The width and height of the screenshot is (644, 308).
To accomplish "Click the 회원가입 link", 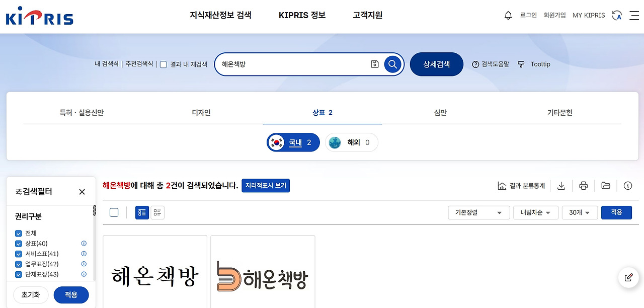I will (x=555, y=16).
